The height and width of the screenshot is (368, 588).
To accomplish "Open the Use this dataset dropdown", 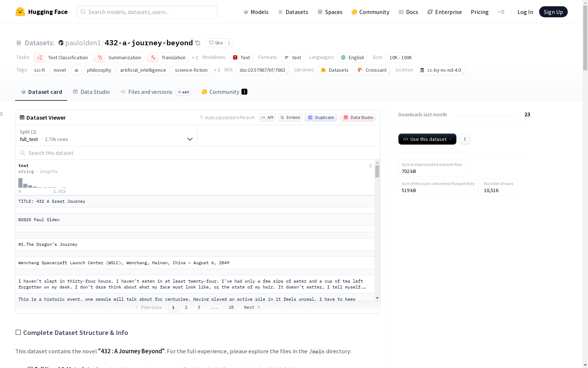I will pos(427,139).
